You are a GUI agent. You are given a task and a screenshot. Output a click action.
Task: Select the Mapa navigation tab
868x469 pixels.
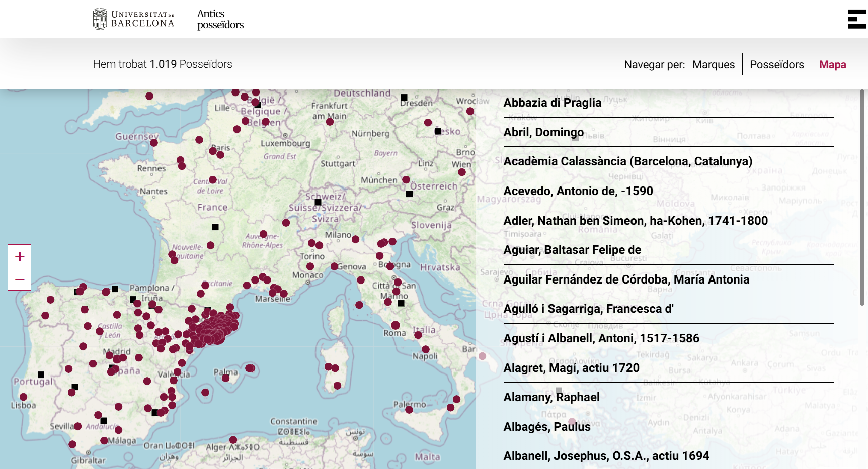click(832, 65)
